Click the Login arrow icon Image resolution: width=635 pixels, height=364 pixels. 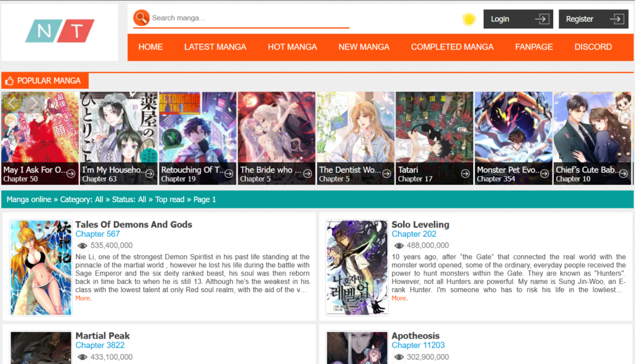pos(542,19)
